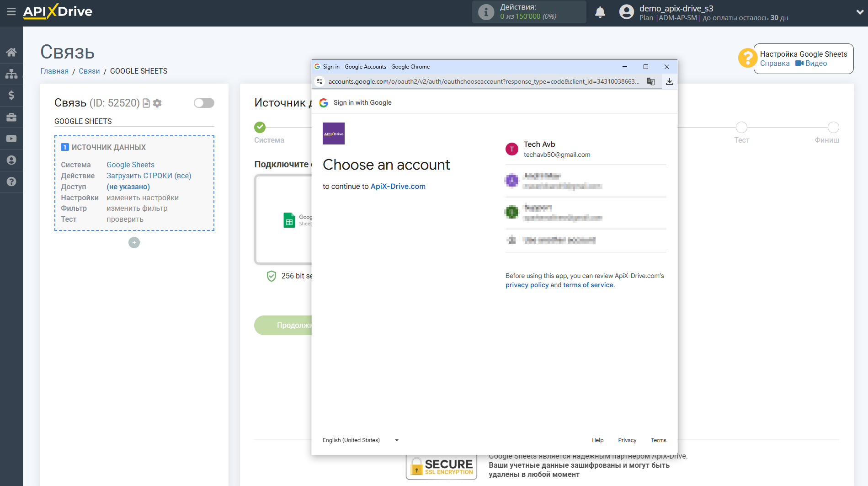Click the Главная breadcrumb link
Screen dimensions: 868x486
click(x=54, y=71)
